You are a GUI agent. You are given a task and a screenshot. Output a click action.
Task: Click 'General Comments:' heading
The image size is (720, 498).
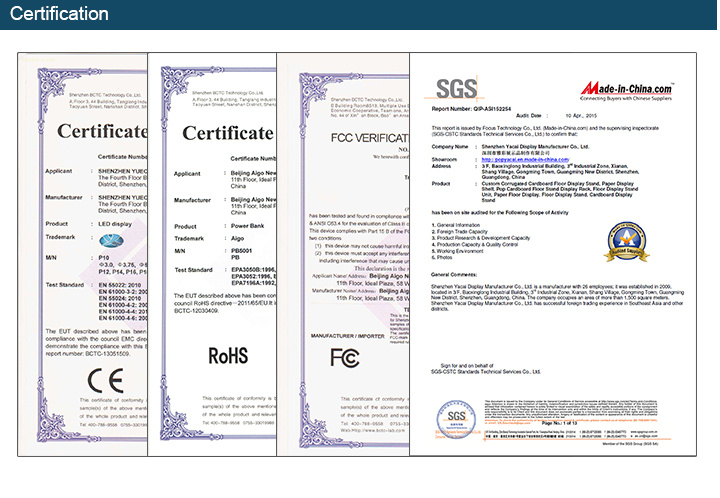(454, 274)
